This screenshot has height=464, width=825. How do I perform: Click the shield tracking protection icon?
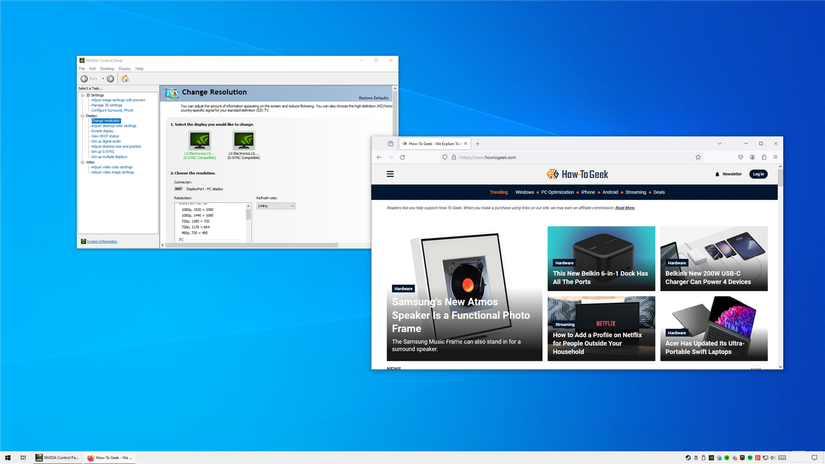(x=445, y=157)
